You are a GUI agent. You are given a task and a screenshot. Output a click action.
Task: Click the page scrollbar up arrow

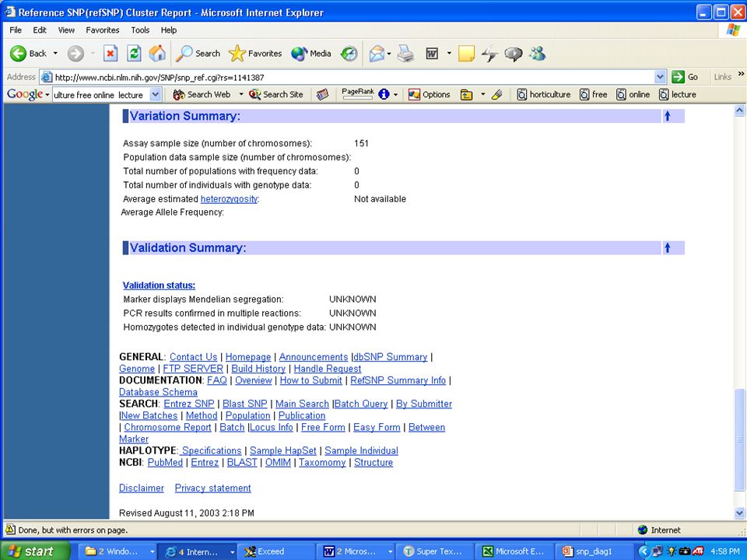pyautogui.click(x=739, y=110)
